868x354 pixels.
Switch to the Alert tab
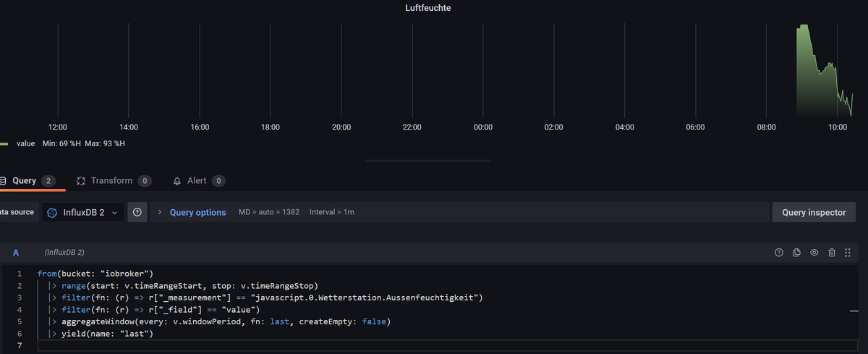[197, 180]
